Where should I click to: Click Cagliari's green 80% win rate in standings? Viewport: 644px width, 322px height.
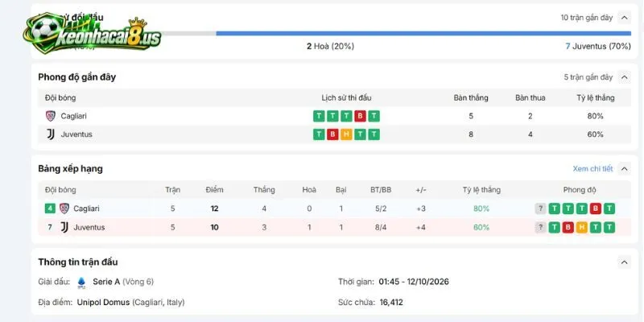pos(481,208)
